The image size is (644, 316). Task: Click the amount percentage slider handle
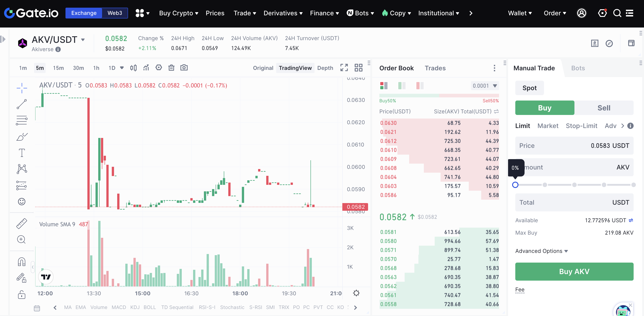(x=515, y=185)
